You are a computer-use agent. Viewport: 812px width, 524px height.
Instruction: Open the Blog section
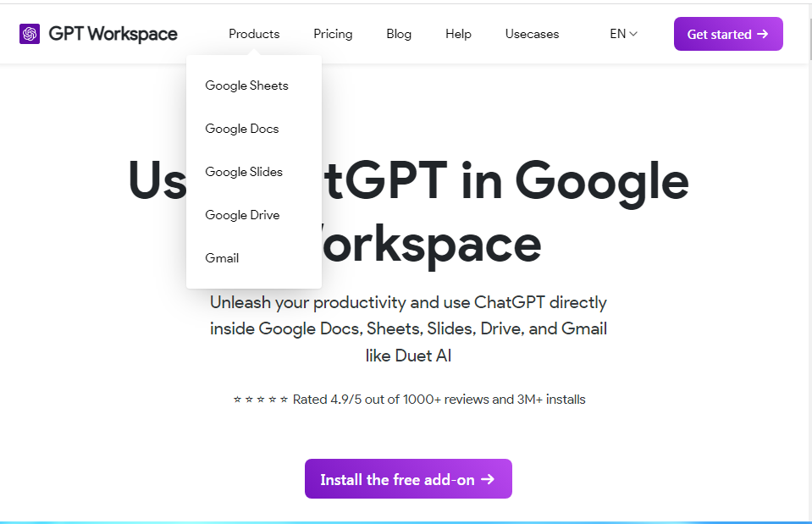click(x=399, y=34)
